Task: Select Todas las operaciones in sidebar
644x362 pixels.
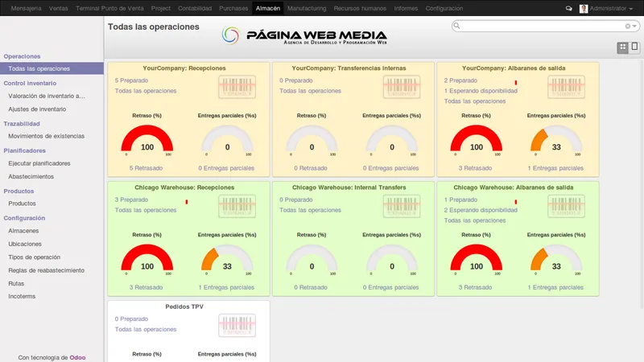Action: (52, 68)
